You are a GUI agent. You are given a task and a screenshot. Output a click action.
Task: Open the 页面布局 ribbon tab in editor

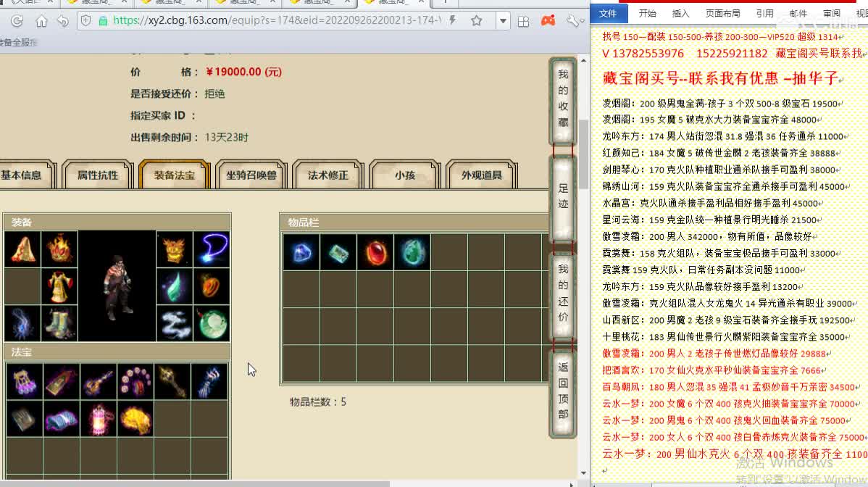pyautogui.click(x=722, y=13)
